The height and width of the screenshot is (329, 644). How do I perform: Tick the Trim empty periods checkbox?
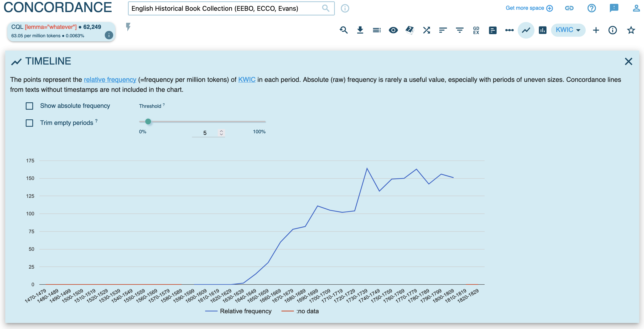pos(29,123)
